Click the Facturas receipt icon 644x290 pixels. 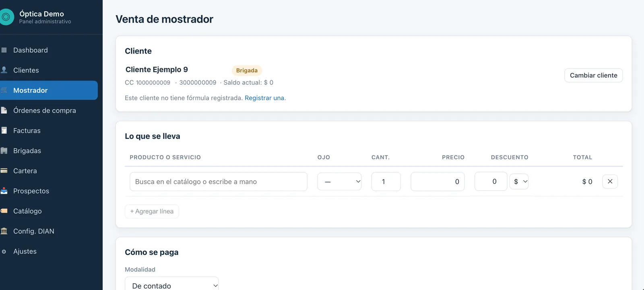tap(4, 130)
